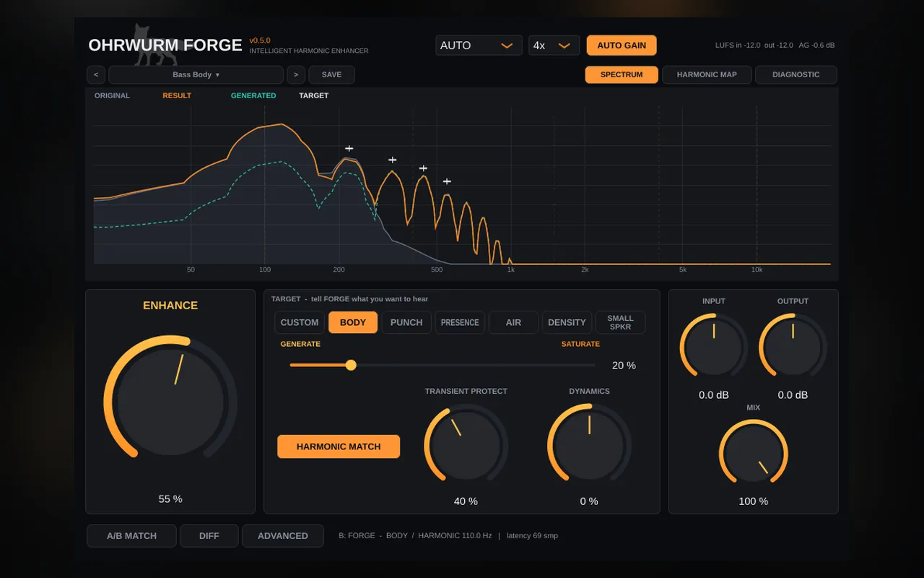Click the OUTPUT gain knob
924x578 pixels.
tap(793, 348)
